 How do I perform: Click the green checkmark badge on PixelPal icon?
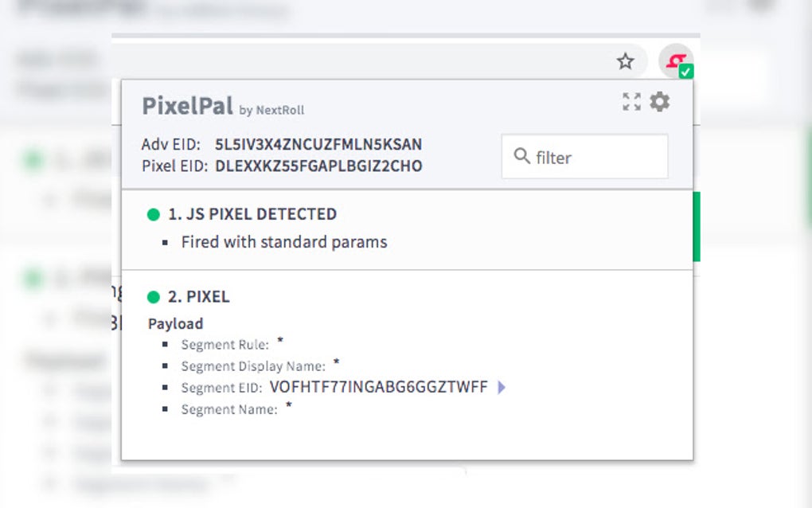(x=685, y=72)
